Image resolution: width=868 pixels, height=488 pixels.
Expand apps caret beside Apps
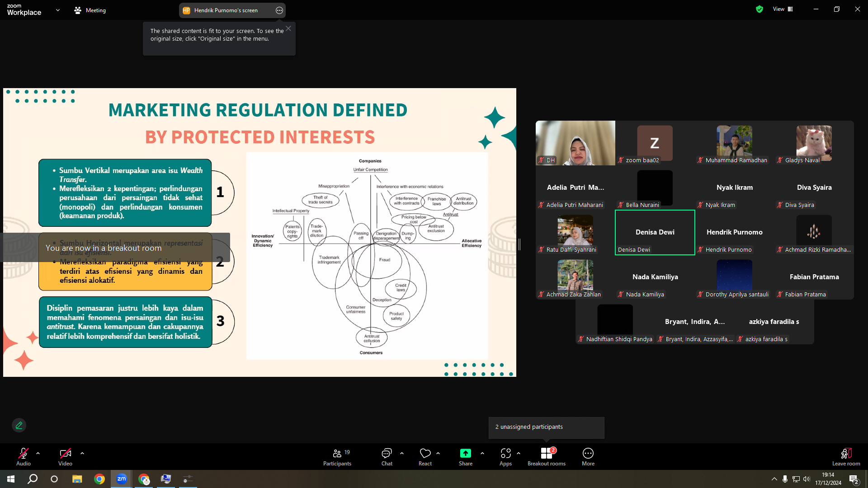pos(519,453)
